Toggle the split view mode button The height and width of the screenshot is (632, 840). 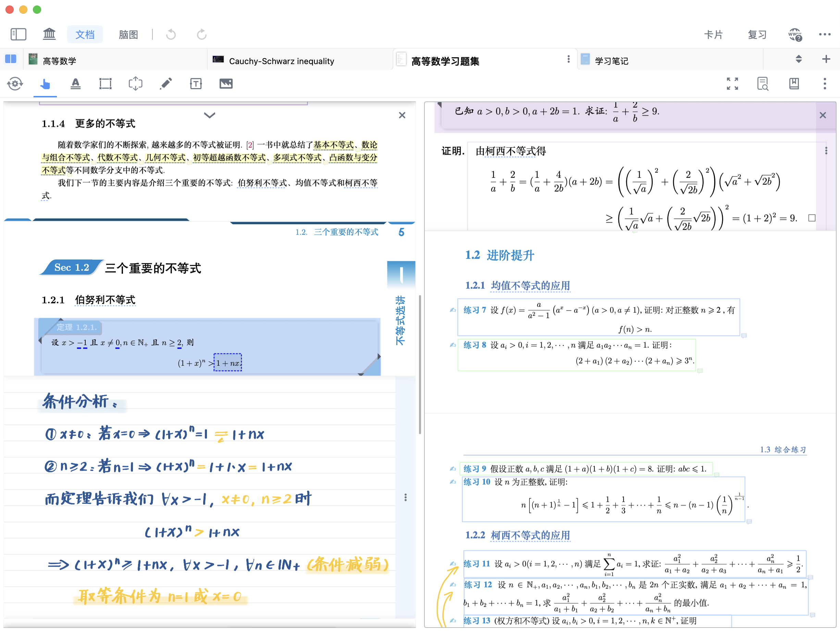(11, 59)
